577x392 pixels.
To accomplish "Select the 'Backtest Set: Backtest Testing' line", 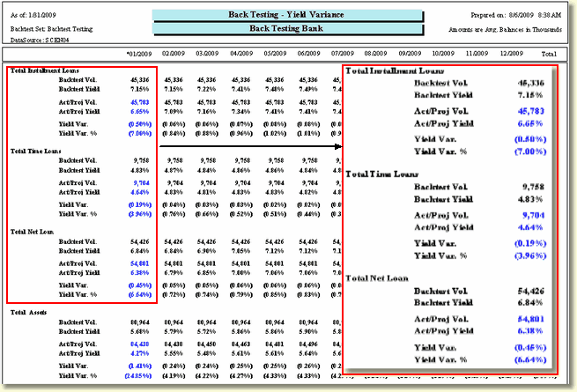I will [51, 29].
